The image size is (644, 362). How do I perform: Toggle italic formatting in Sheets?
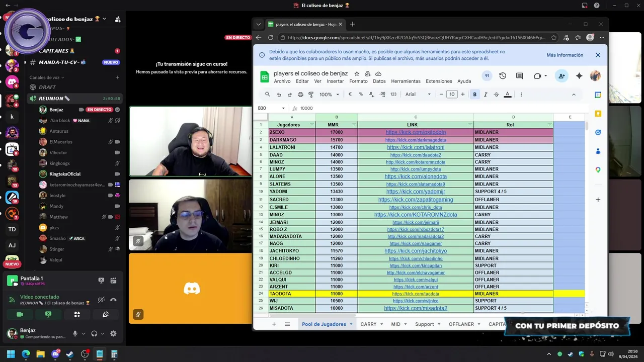(x=486, y=95)
